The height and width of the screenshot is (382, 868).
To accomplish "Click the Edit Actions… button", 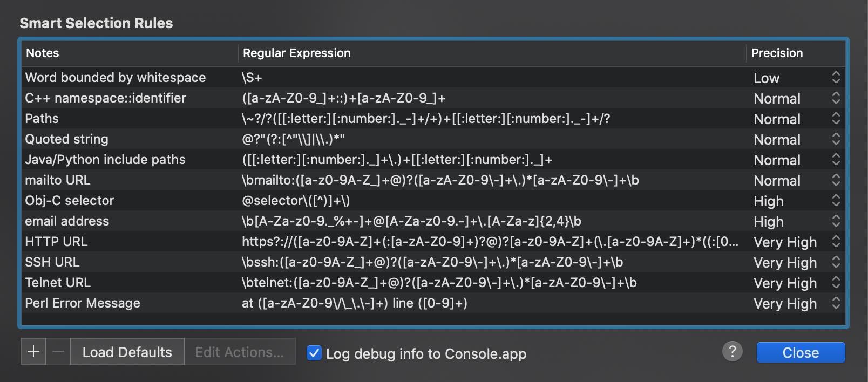I will pos(240,352).
